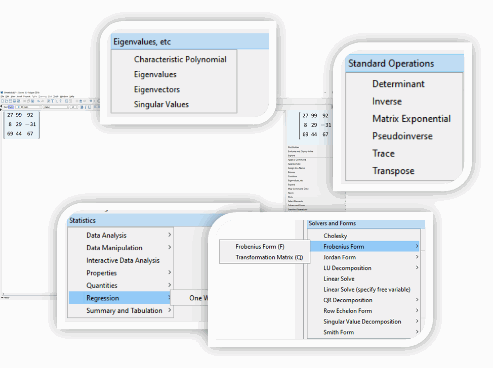This screenshot has height=368, width=493.
Task: Select Characteristic Polynomial menu entry
Action: pos(180,59)
